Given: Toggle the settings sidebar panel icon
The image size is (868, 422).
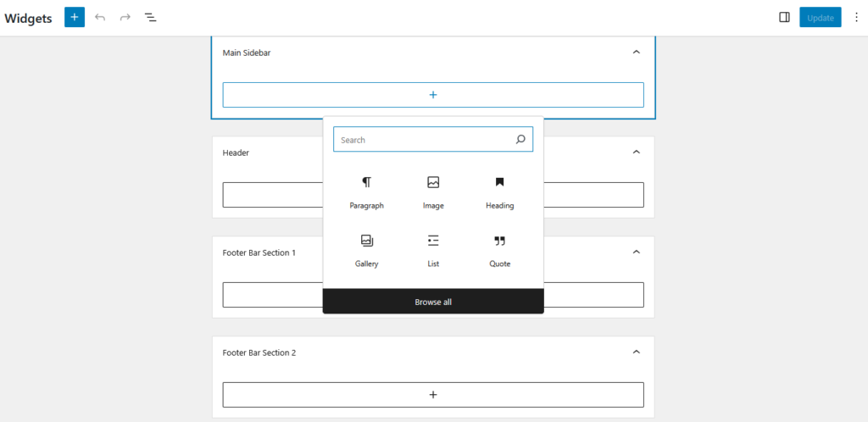Looking at the screenshot, I should pos(784,17).
